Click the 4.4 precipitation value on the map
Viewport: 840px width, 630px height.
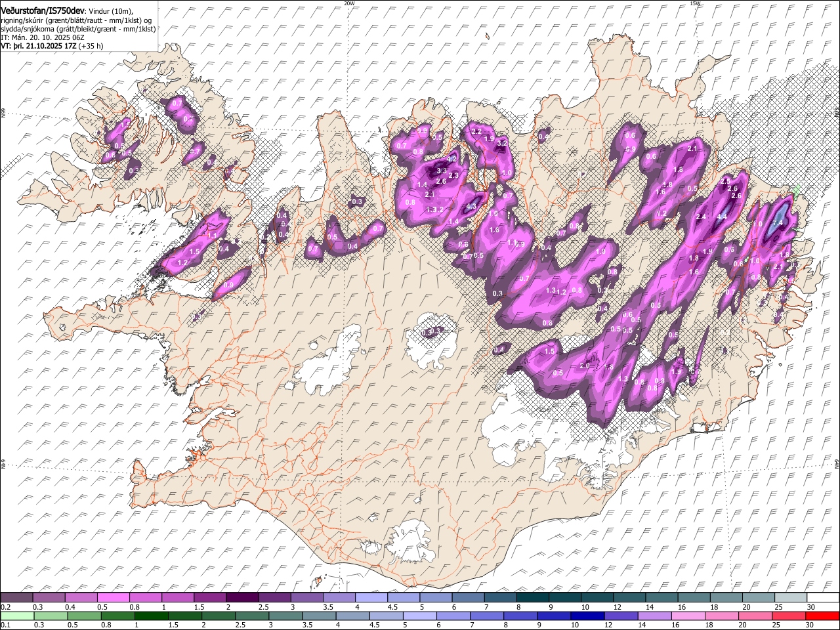point(723,217)
